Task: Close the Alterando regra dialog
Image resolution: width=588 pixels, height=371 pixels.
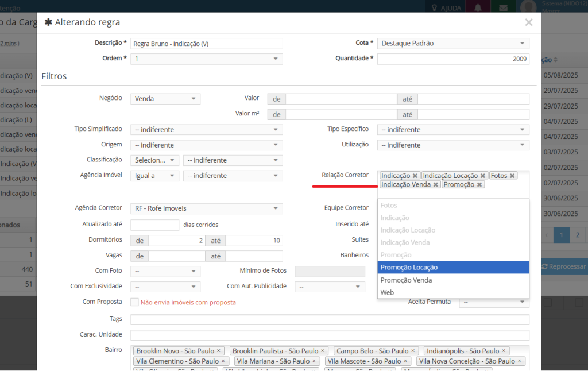Action: click(x=528, y=22)
